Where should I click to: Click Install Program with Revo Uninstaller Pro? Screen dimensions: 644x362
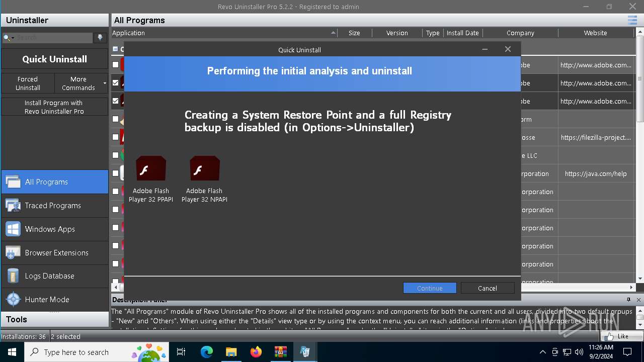[x=54, y=107]
